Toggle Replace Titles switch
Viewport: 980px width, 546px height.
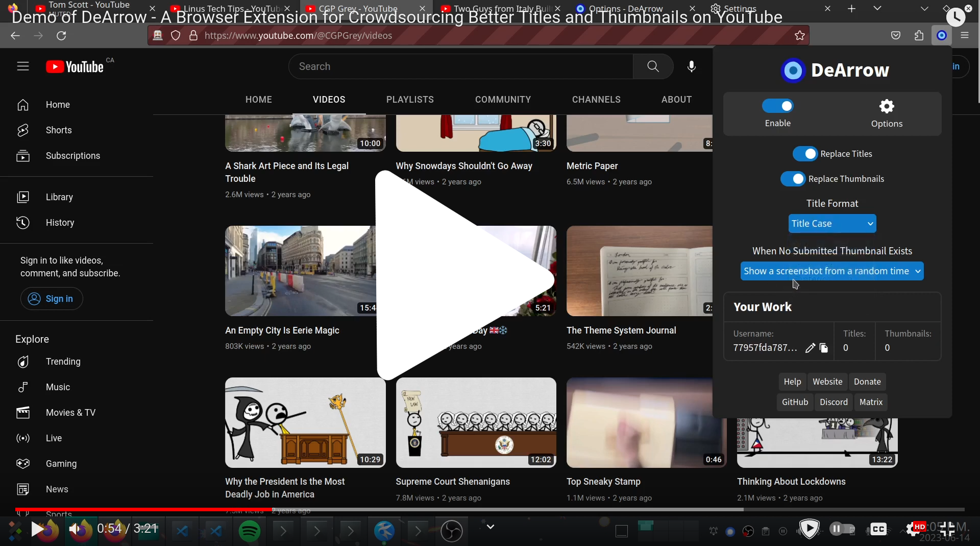[805, 154]
